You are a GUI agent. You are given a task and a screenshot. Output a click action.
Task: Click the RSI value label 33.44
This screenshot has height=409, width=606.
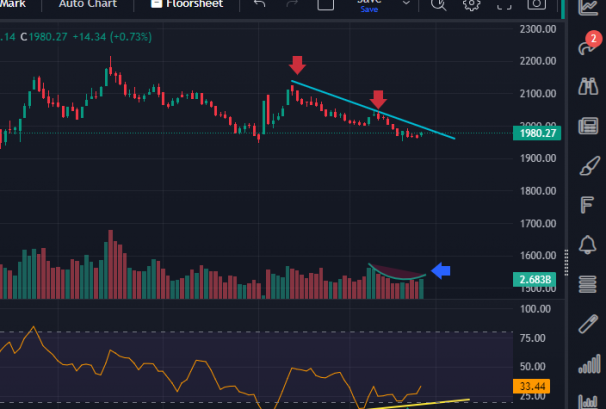pyautogui.click(x=531, y=386)
